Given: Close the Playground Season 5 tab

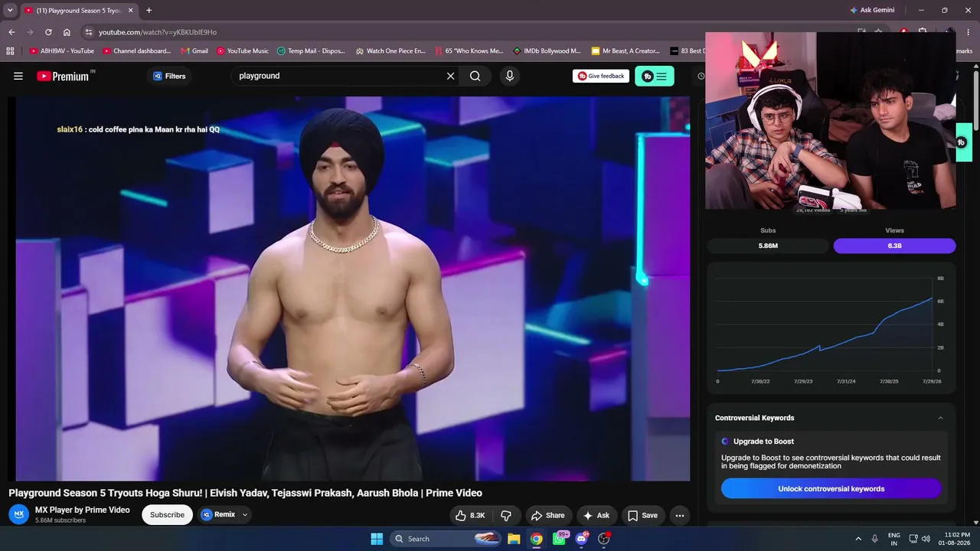Looking at the screenshot, I should pyautogui.click(x=131, y=11).
